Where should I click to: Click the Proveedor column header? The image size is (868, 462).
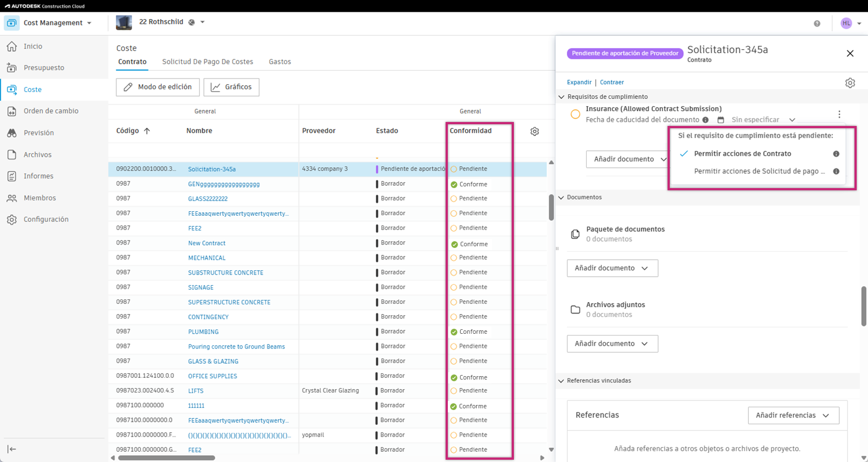[319, 131]
